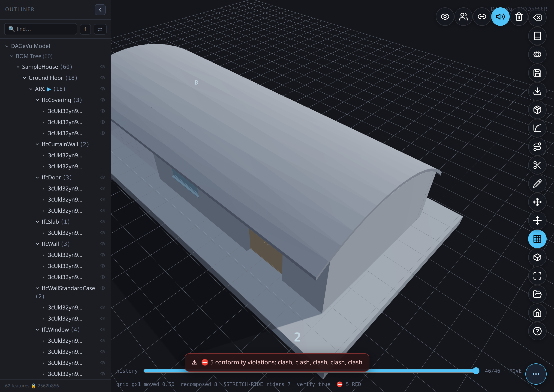
Task: Open the collaborators users icon
Action: coord(464,17)
